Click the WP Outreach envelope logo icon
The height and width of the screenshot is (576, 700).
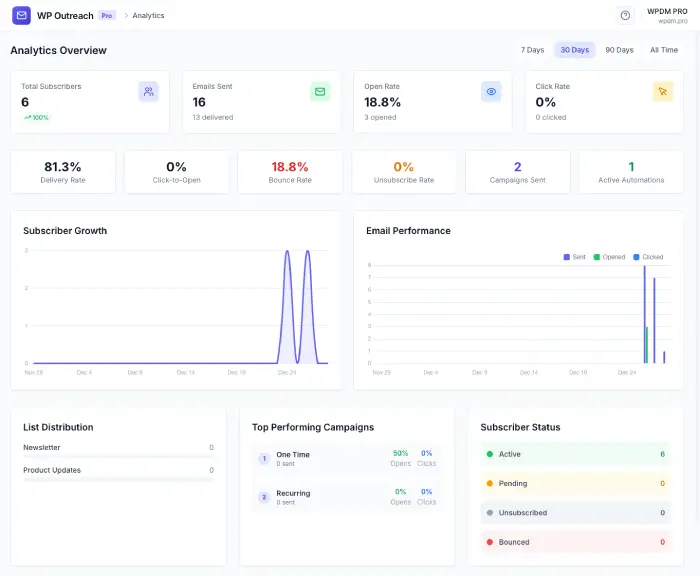click(x=21, y=15)
